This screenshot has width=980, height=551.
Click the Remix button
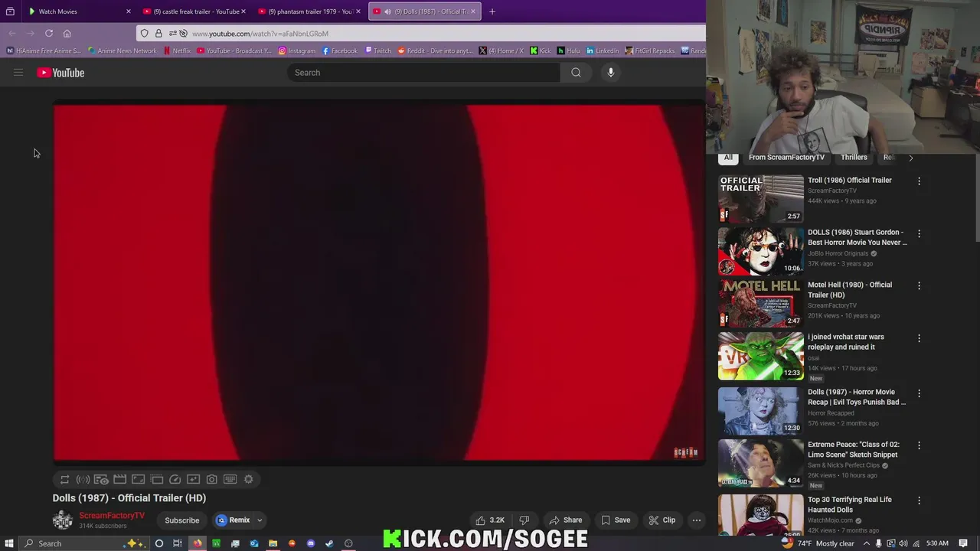coord(234,520)
